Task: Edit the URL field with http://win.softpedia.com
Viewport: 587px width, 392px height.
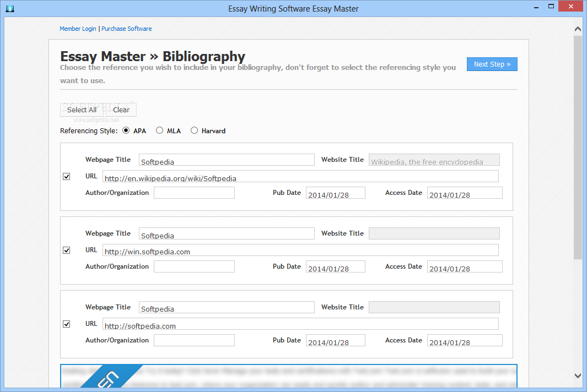Action: [300, 250]
